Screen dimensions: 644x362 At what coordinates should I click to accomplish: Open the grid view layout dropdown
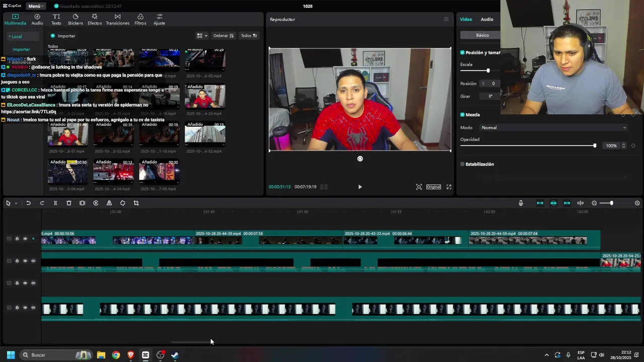[x=202, y=36]
